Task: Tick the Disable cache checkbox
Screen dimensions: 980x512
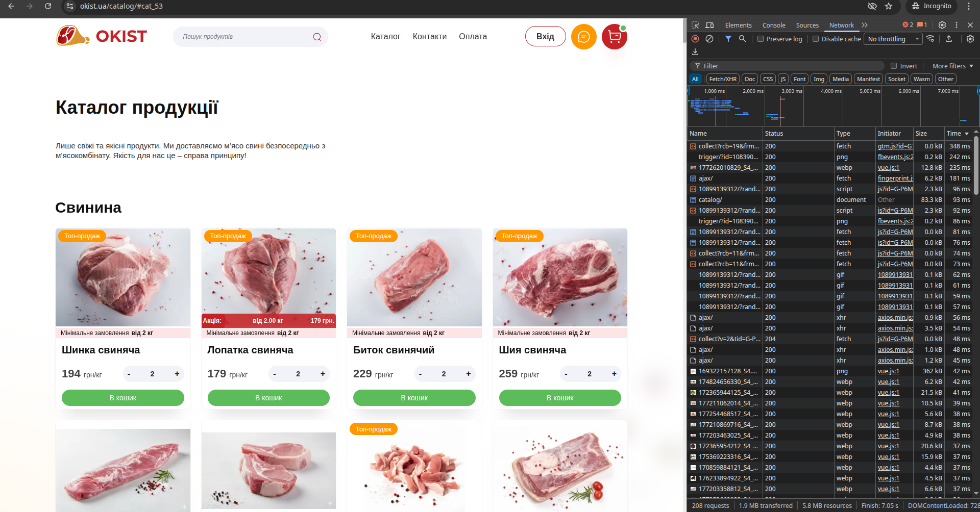Action: pyautogui.click(x=816, y=39)
